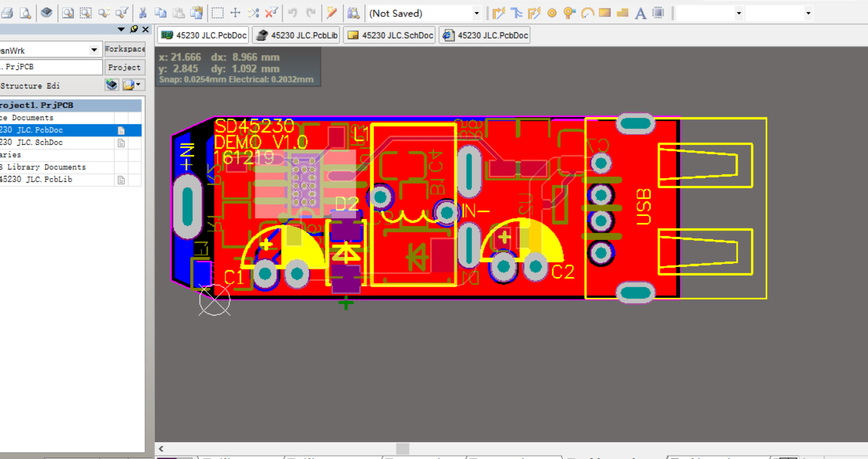
Task: Select objects inside area tool
Action: (218, 13)
